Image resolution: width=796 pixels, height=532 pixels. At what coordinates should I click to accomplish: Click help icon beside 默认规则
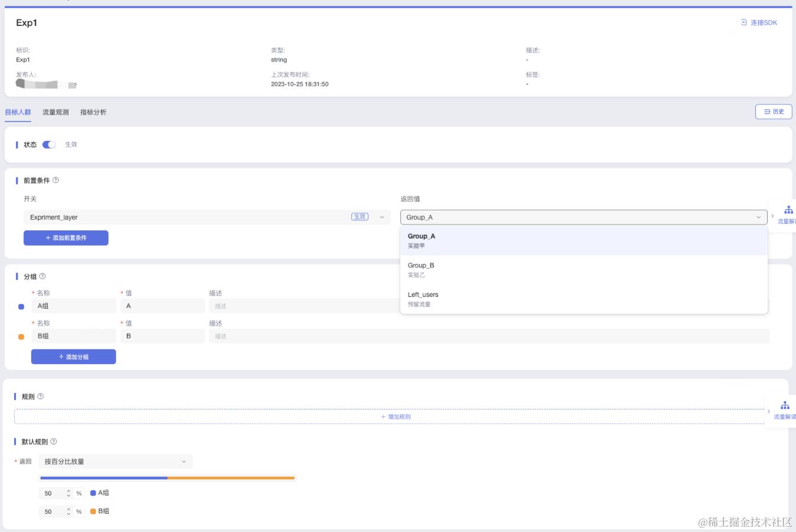coord(54,441)
